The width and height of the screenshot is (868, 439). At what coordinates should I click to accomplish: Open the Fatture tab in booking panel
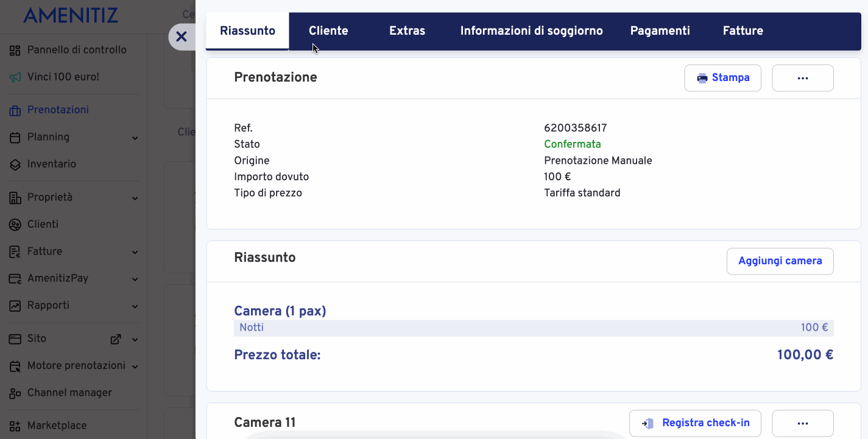[x=743, y=30]
